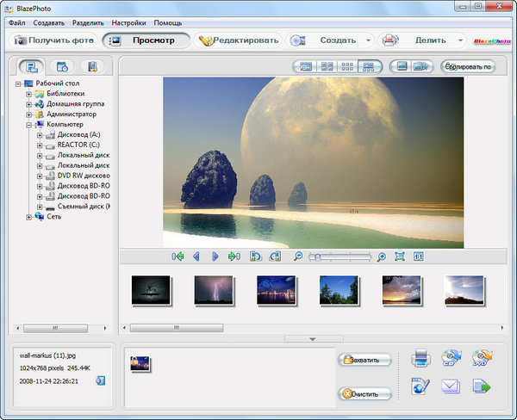The height and width of the screenshot is (420, 517).
Task: Switch to the calendar view tab in sidebar
Action: click(x=61, y=66)
